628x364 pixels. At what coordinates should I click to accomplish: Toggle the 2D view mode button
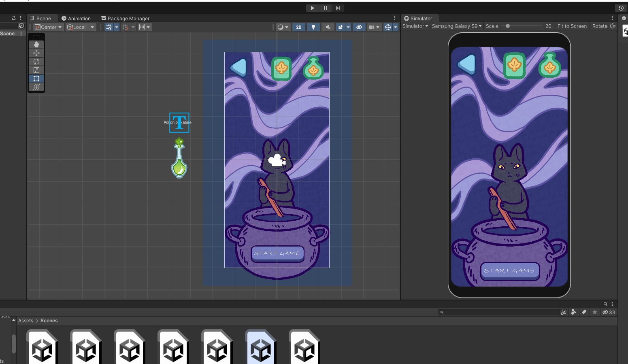(299, 27)
